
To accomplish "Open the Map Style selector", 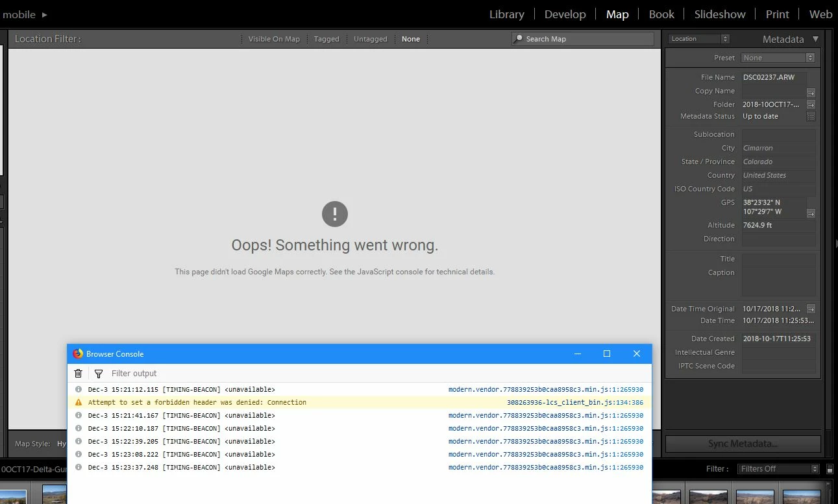I will [60, 444].
